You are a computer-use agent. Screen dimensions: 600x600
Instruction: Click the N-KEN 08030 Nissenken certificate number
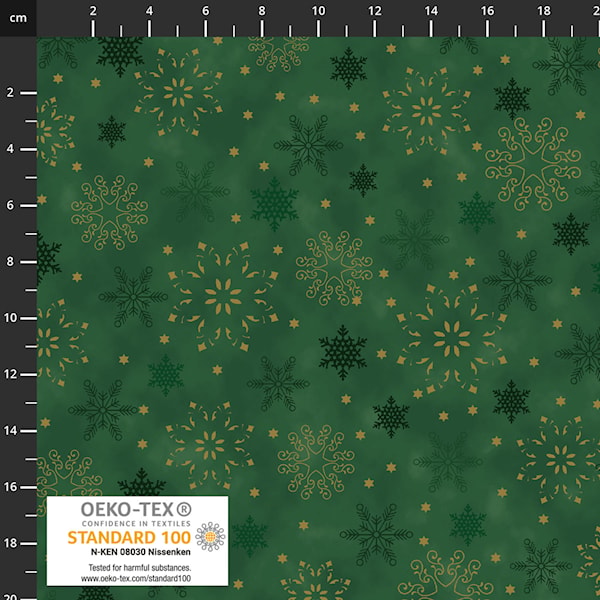pyautogui.click(x=140, y=552)
